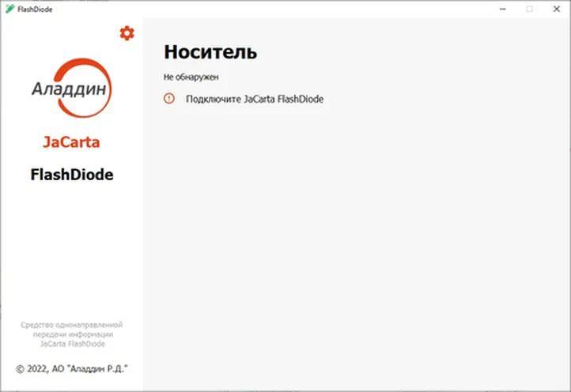Click the black 'FlashDiode' product name

(72, 175)
